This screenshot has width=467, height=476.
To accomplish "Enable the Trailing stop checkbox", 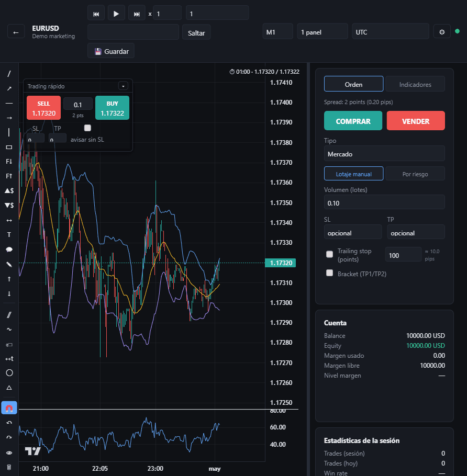I will click(329, 254).
